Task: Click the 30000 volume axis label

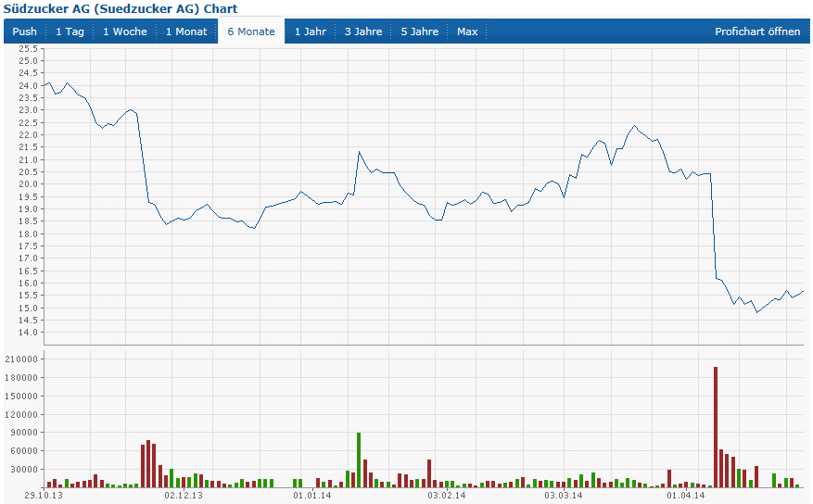Action: point(24,470)
